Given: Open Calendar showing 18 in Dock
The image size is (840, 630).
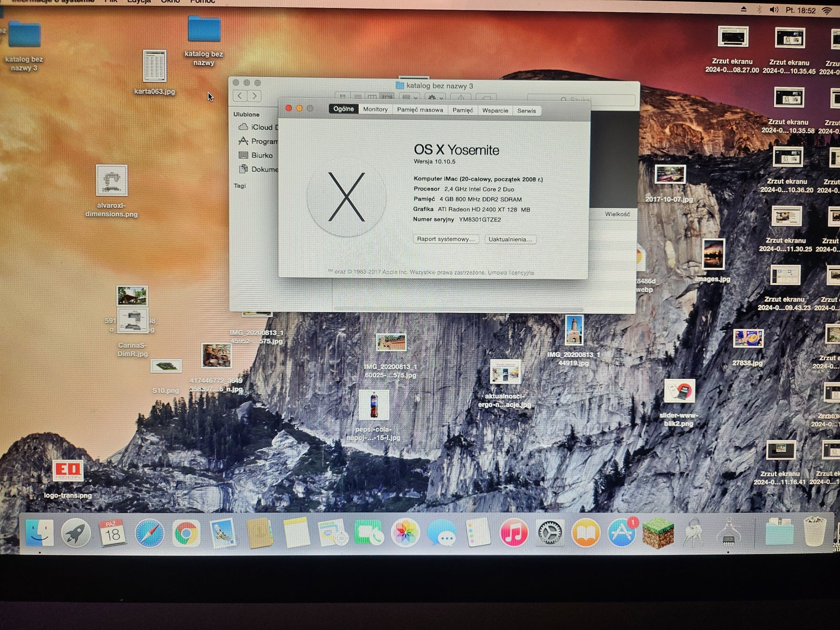Looking at the screenshot, I should pyautogui.click(x=112, y=533).
